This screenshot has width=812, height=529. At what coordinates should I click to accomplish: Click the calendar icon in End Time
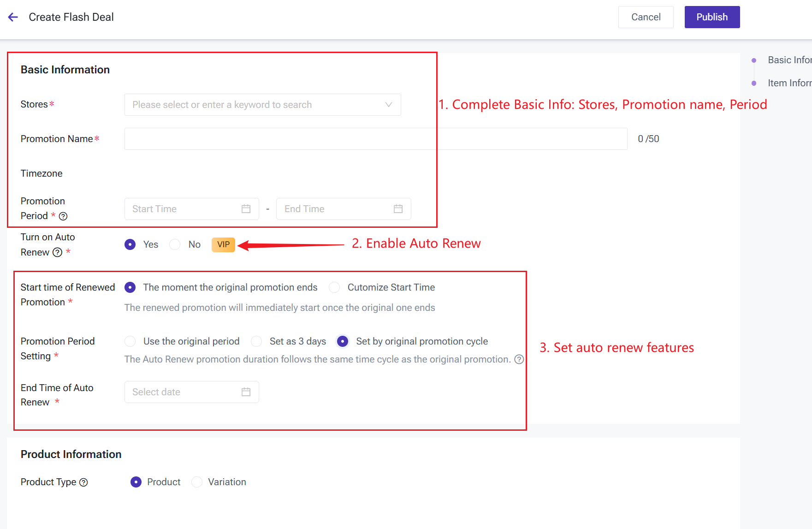point(398,209)
